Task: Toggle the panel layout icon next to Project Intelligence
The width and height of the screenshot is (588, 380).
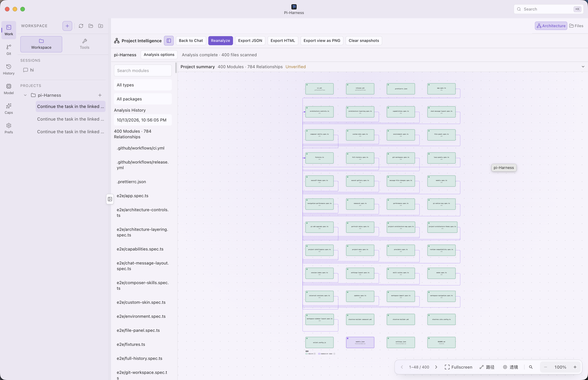Action: [x=169, y=41]
